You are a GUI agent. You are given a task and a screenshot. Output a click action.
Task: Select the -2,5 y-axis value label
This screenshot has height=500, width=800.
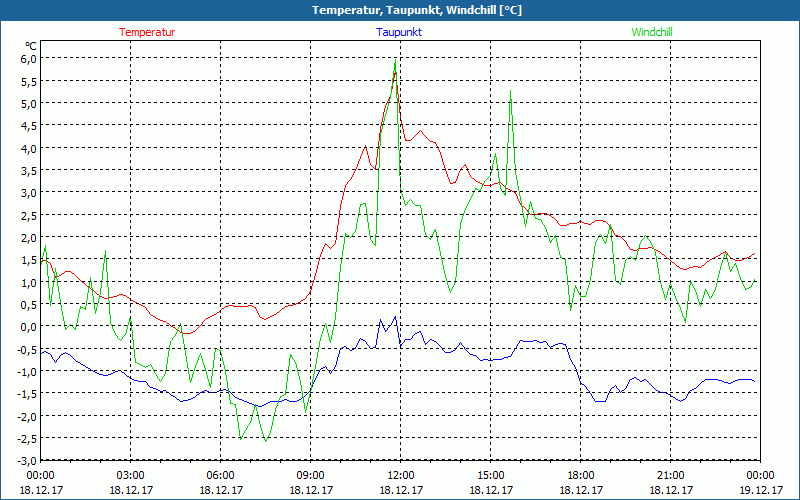tap(26, 438)
